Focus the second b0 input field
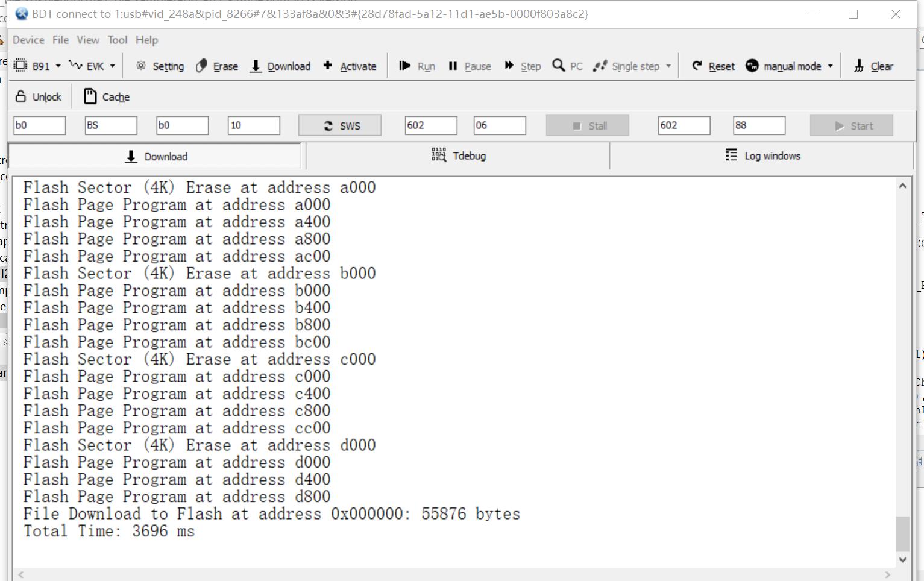Viewport: 924px width, 581px height. [x=182, y=125]
